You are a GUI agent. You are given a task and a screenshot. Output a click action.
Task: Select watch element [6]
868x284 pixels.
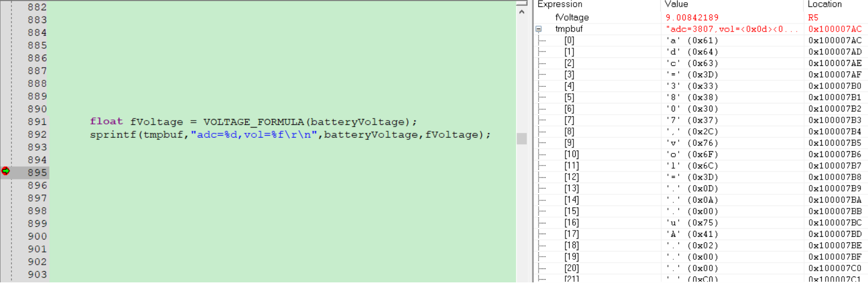click(569, 109)
